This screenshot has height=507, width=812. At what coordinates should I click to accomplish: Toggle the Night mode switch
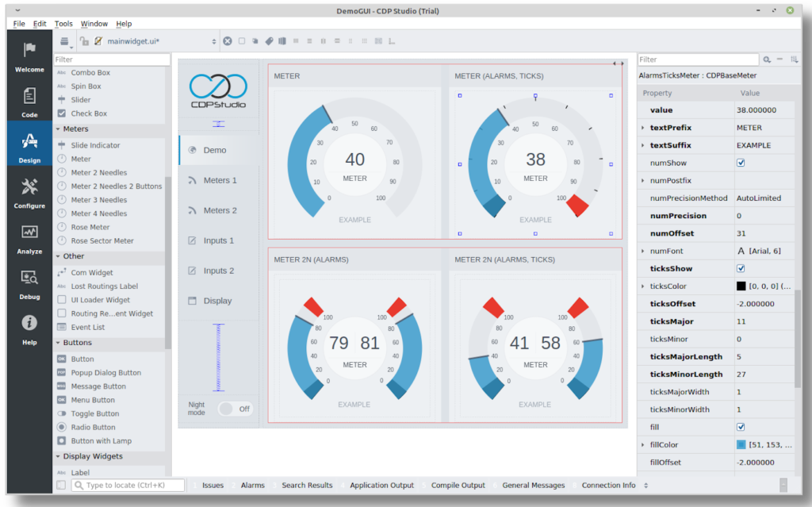(235, 409)
